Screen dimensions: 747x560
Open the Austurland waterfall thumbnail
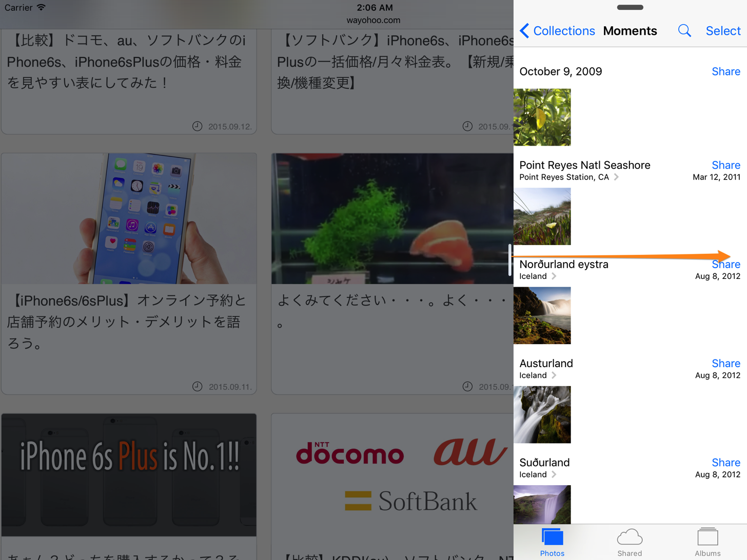click(x=542, y=414)
